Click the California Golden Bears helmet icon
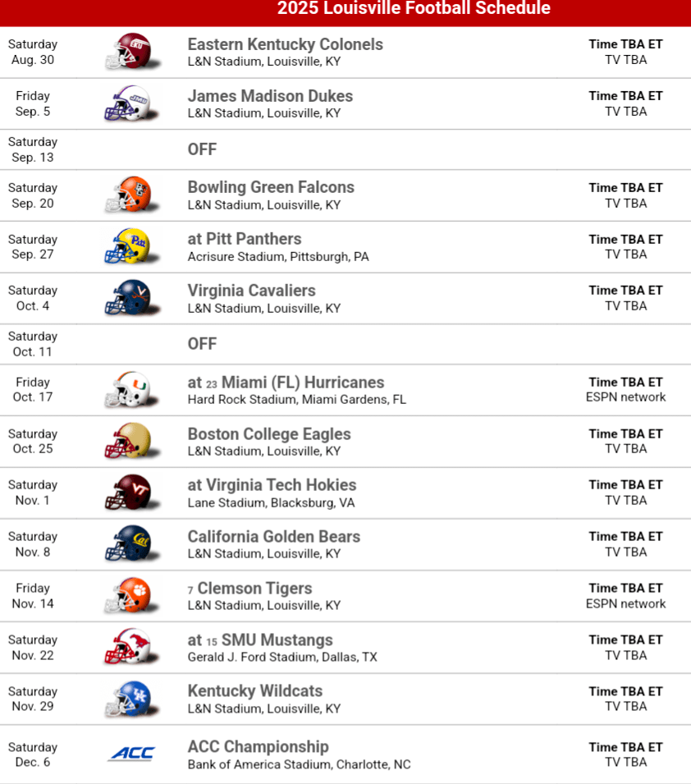The width and height of the screenshot is (691, 784). 128,543
